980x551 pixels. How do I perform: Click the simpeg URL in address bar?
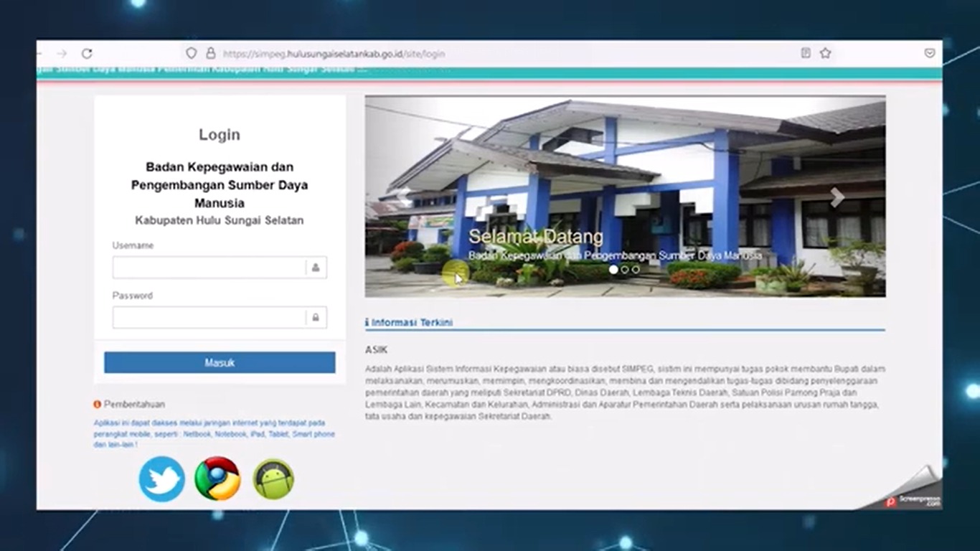click(x=334, y=54)
